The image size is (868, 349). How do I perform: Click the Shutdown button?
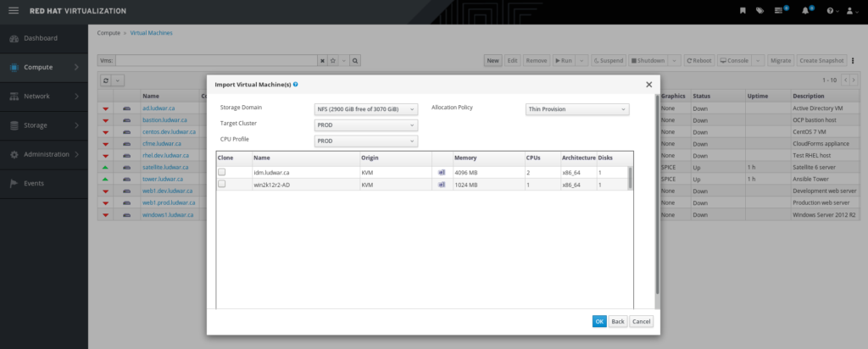pos(648,61)
